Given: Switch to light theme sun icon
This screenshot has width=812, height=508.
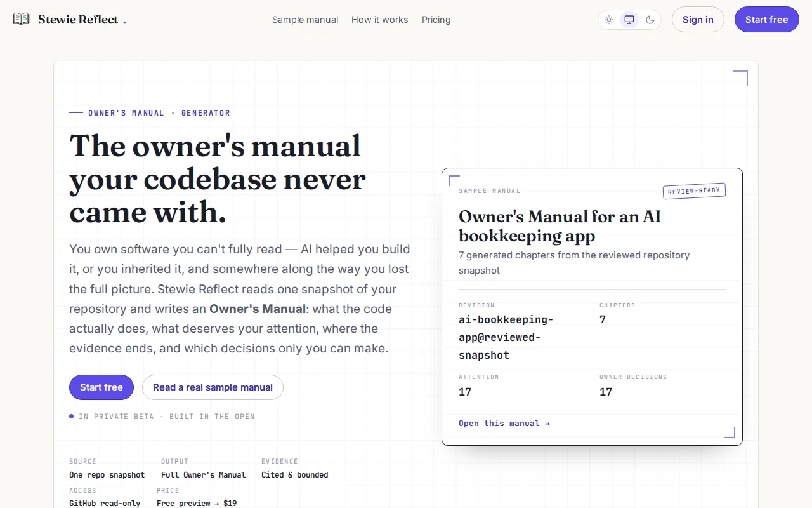Looking at the screenshot, I should tap(609, 20).
